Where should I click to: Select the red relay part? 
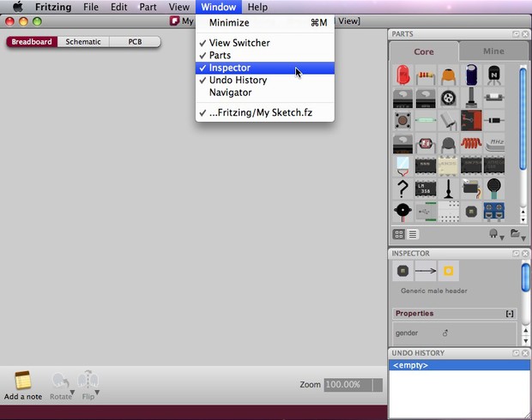471,120
